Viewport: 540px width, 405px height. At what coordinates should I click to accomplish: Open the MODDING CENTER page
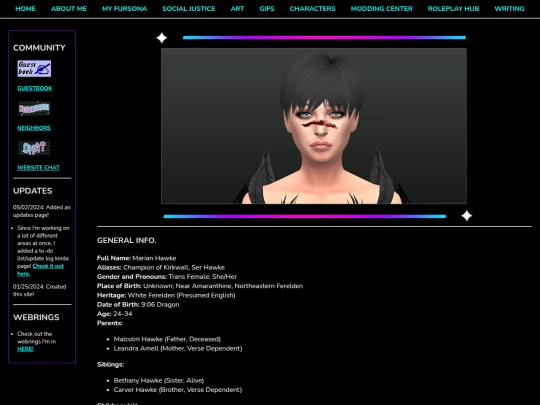tap(381, 9)
